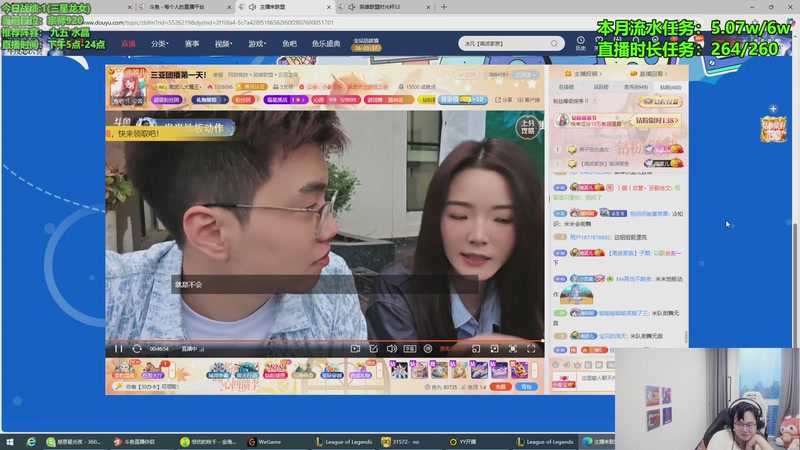Mute the player via the speaker icon

(391, 348)
